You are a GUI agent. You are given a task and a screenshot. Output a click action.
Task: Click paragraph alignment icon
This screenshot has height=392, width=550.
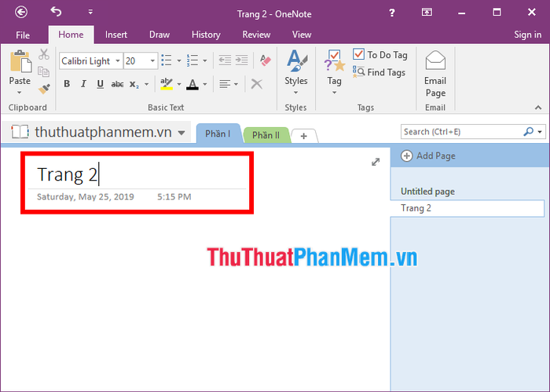pyautogui.click(x=225, y=84)
